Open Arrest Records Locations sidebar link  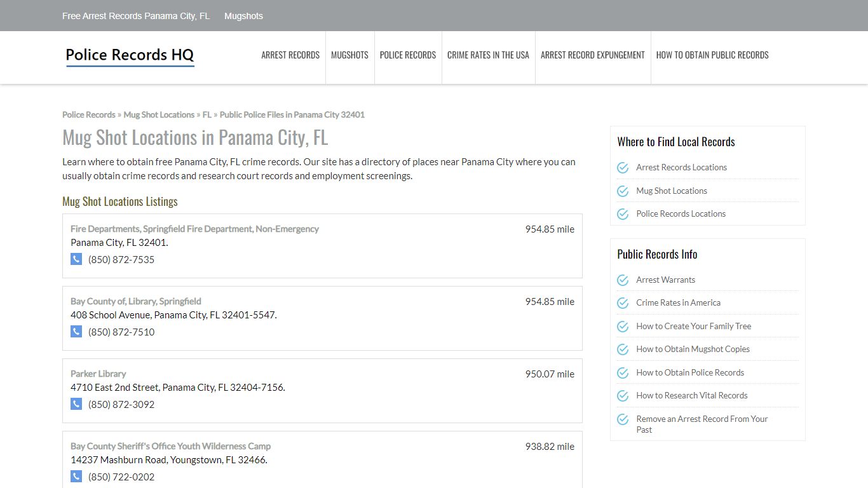(682, 168)
